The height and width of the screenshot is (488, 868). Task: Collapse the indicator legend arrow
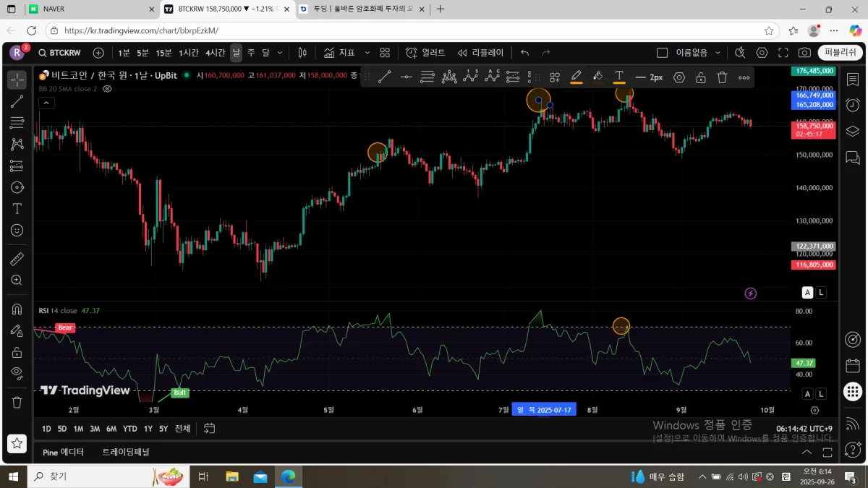pos(46,103)
